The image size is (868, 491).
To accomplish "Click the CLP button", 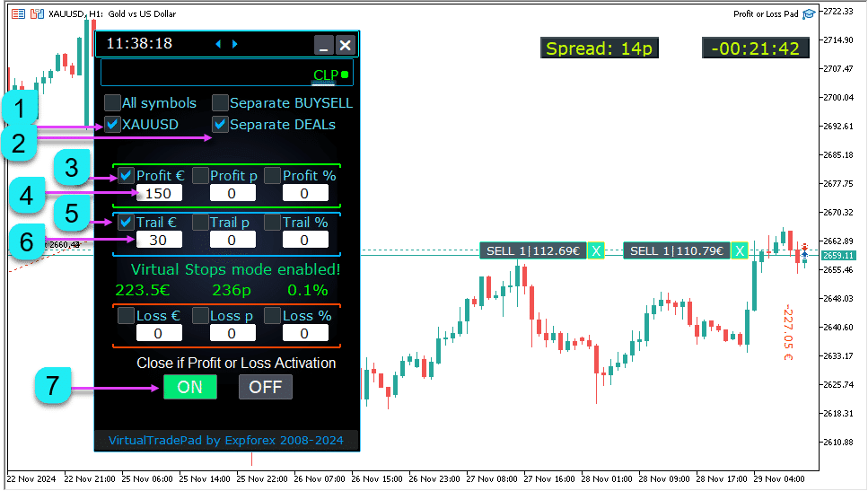I will 326,75.
